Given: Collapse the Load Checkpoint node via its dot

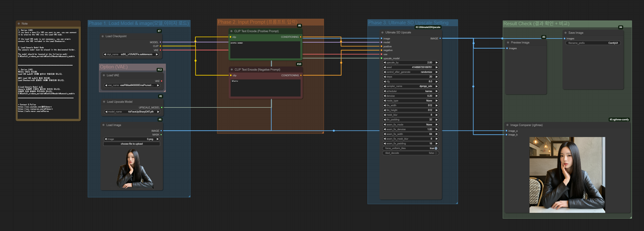Looking at the screenshot, I should (x=103, y=36).
